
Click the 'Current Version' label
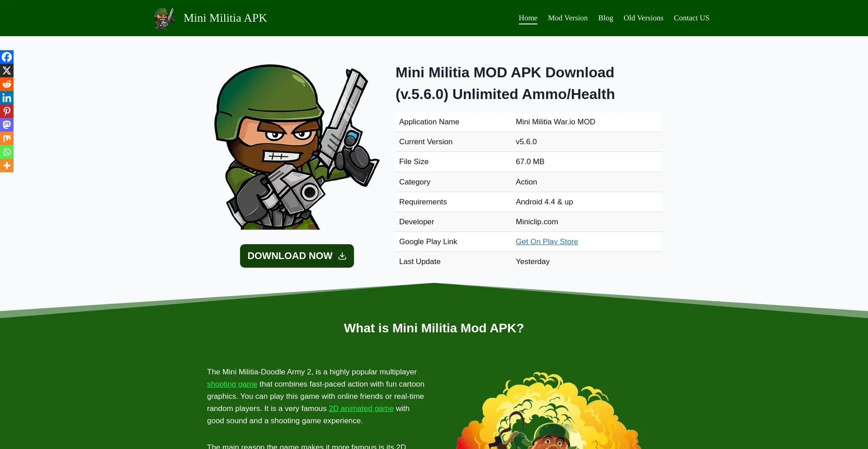tap(425, 142)
